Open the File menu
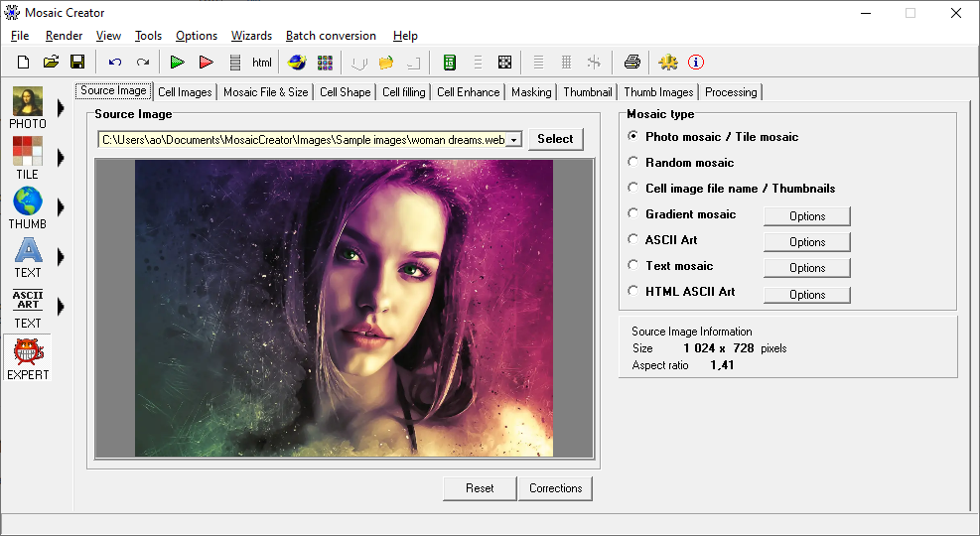Viewport: 980px width, 536px height. [x=20, y=36]
